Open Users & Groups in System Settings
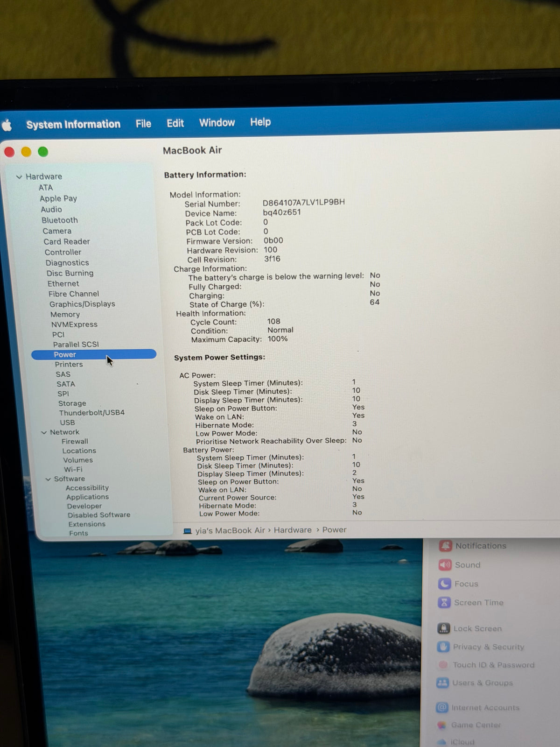This screenshot has width=560, height=747. [x=475, y=683]
